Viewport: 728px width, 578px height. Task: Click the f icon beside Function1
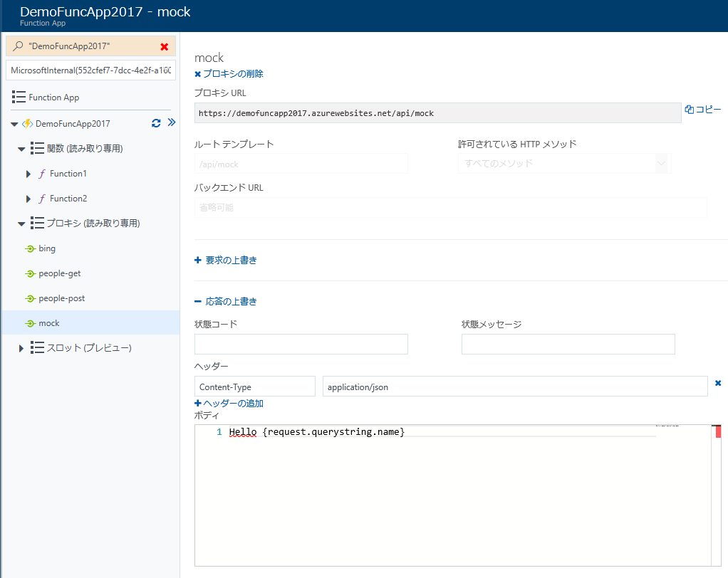(x=42, y=174)
